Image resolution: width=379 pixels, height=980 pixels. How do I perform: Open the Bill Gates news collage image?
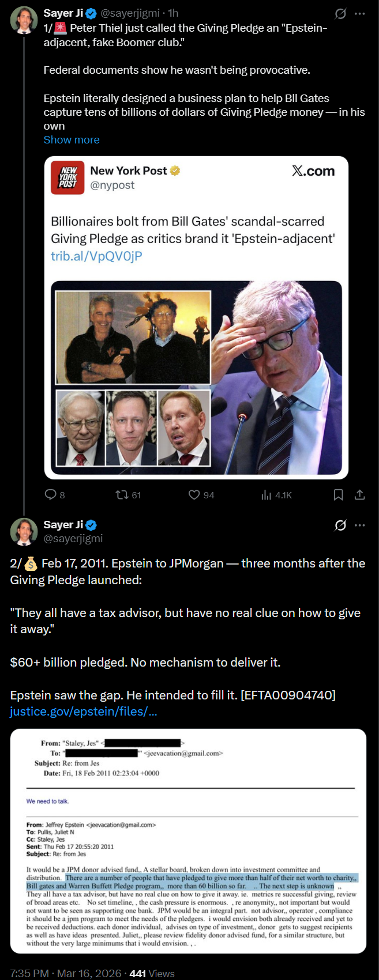click(197, 377)
